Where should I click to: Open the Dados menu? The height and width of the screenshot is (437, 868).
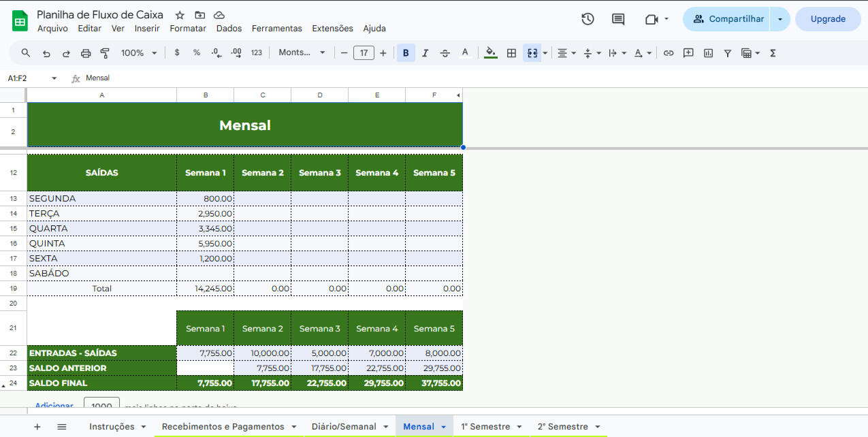tap(229, 29)
